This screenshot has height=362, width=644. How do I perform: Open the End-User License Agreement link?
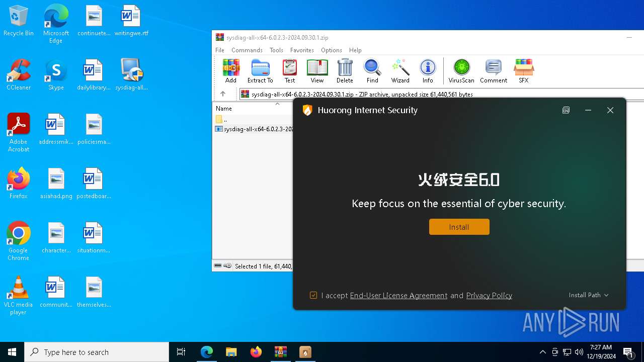398,296
